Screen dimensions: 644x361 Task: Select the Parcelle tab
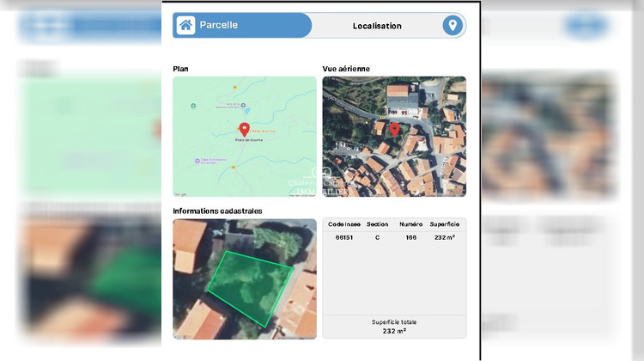pyautogui.click(x=242, y=25)
